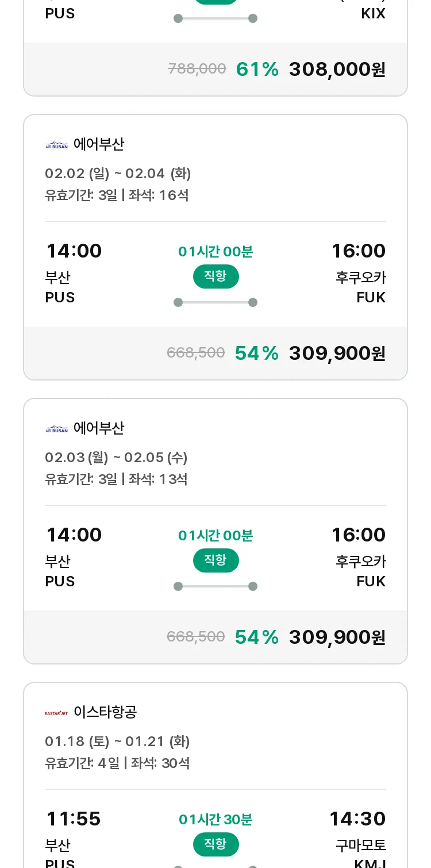The height and width of the screenshot is (868, 431).
Task: Tap the 11:55 departure time from 부산
Action: click(74, 819)
